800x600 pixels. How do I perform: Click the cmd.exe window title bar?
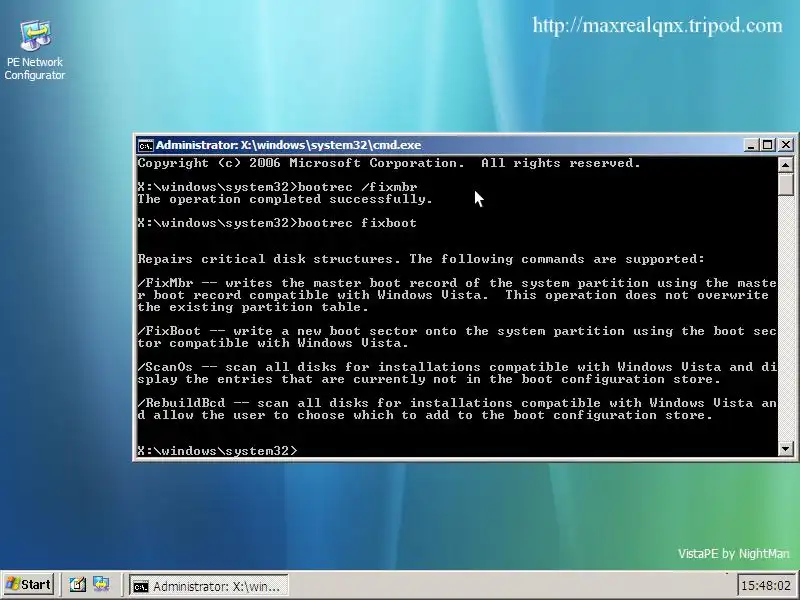click(x=439, y=145)
